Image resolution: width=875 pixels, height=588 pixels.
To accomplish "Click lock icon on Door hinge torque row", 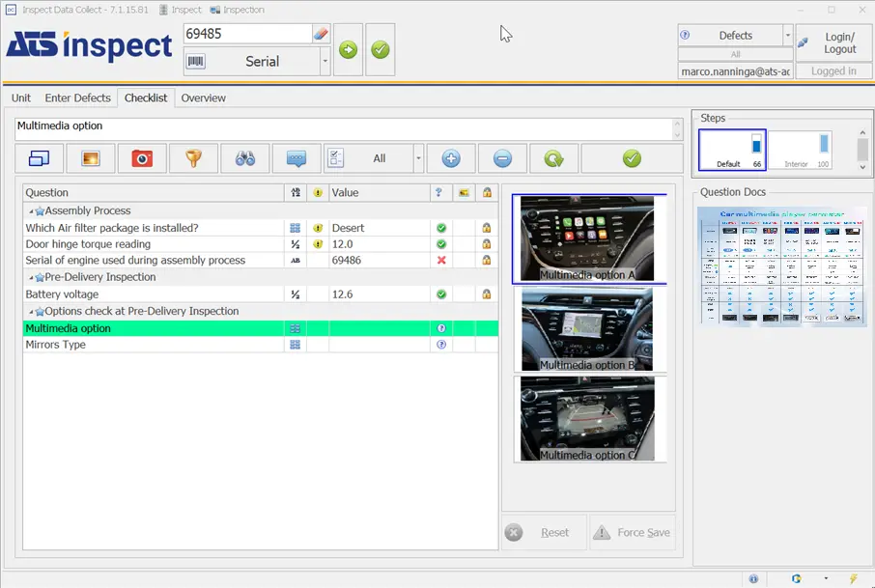I will pos(487,243).
